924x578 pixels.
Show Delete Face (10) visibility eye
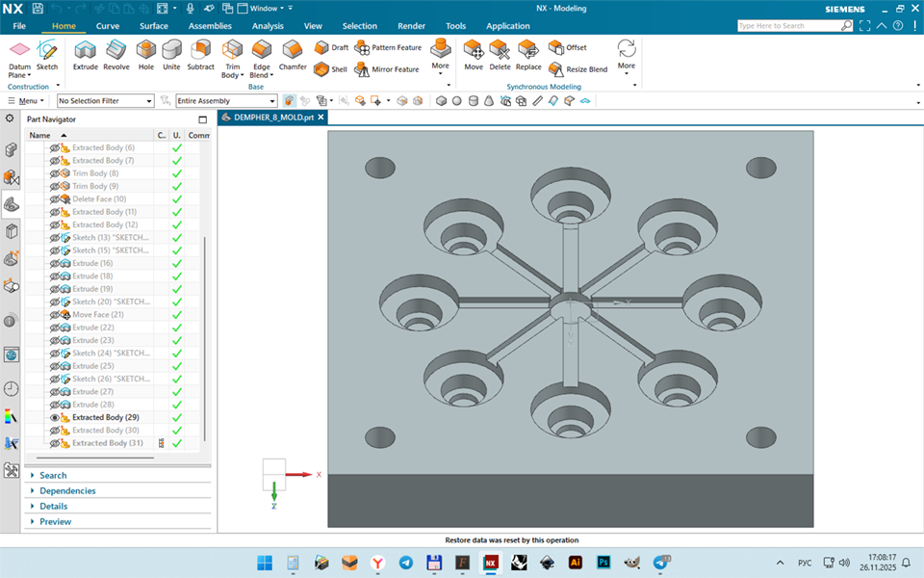(55, 199)
